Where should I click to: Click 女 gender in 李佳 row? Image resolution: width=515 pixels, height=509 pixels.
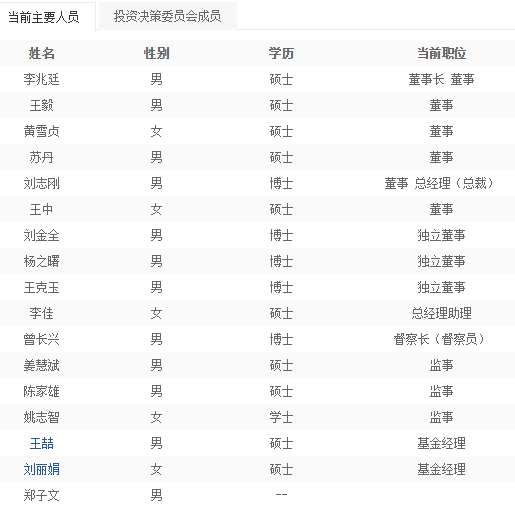click(x=157, y=313)
